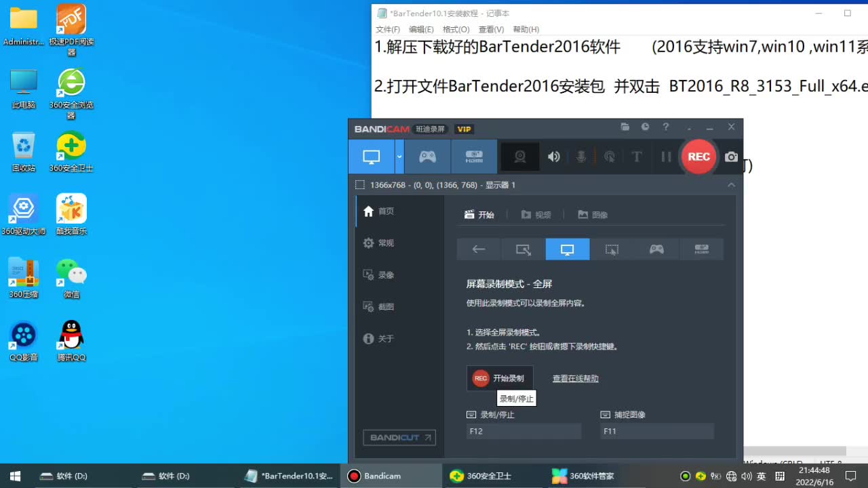Capture a screenshot with the camera icon
The width and height of the screenshot is (868, 488).
[x=731, y=157]
